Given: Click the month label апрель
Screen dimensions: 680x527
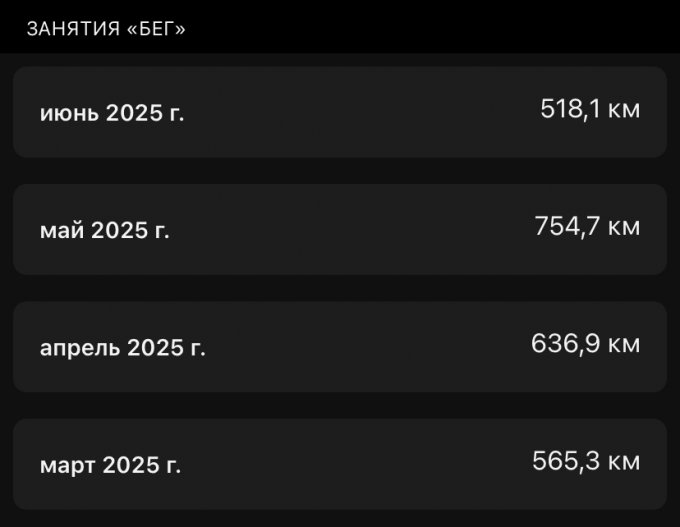Looking at the screenshot, I should 79,348.
